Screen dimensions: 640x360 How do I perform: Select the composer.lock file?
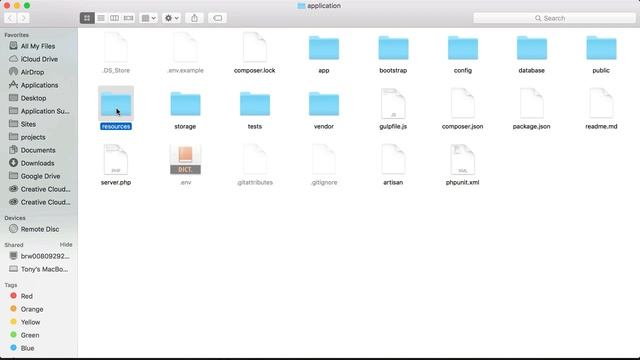click(255, 53)
